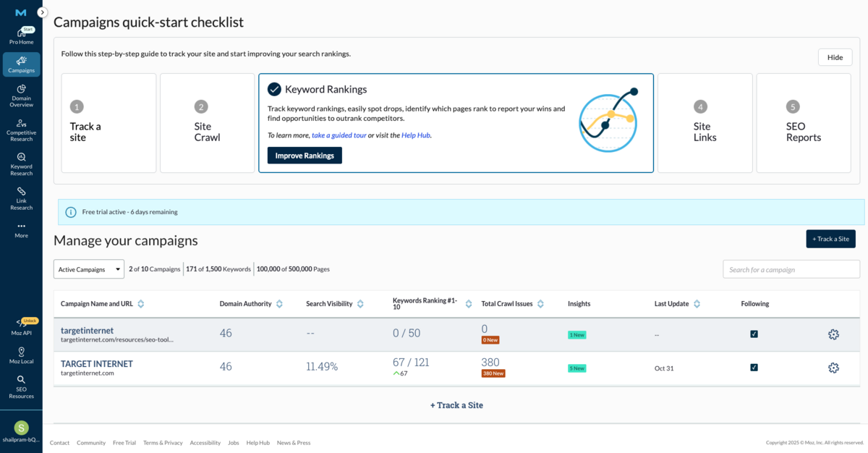
Task: Click the bottom + Track a Site link
Action: pyautogui.click(x=456, y=405)
